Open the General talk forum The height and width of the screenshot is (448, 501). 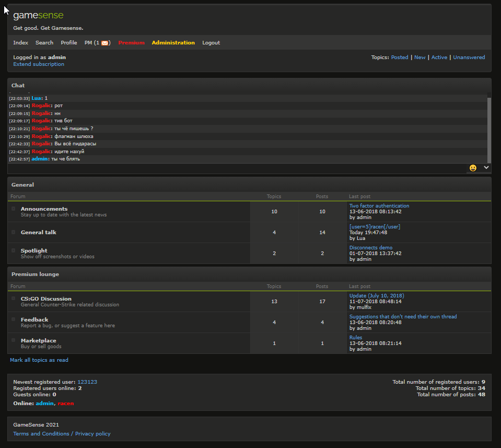(38, 233)
